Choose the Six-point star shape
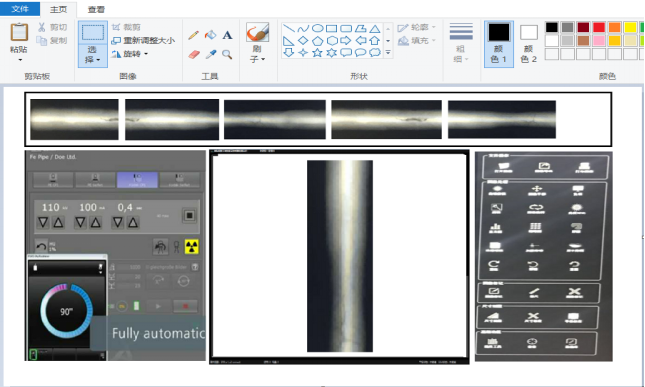The height and width of the screenshot is (387, 645). coord(332,53)
